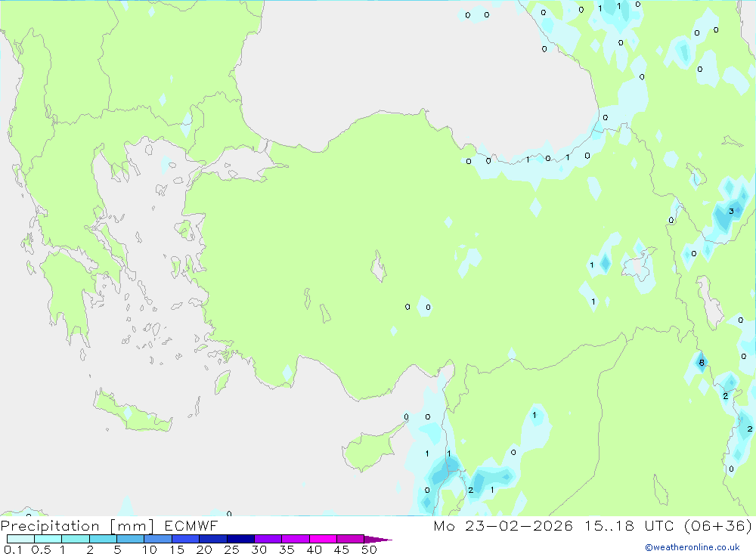Click the 40–45 mm magenta swatch
The width and height of the screenshot is (756, 554).
[323, 539]
